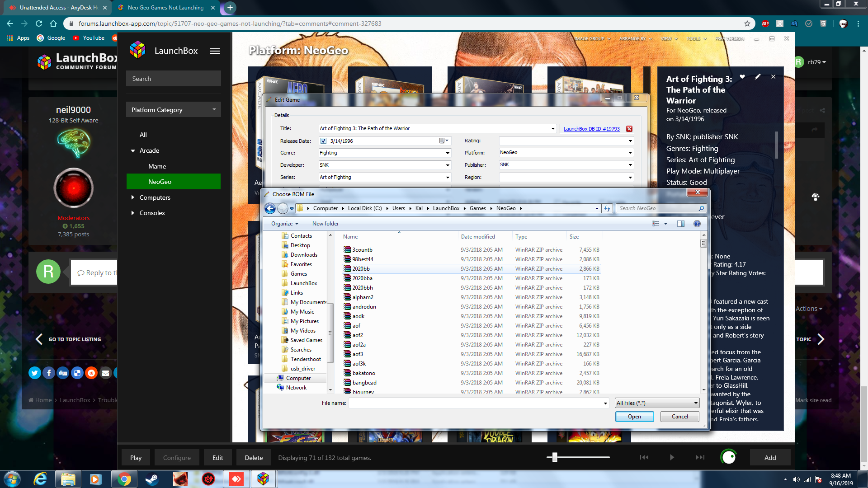Expand the Computers tree node
The image size is (868, 488).
133,197
